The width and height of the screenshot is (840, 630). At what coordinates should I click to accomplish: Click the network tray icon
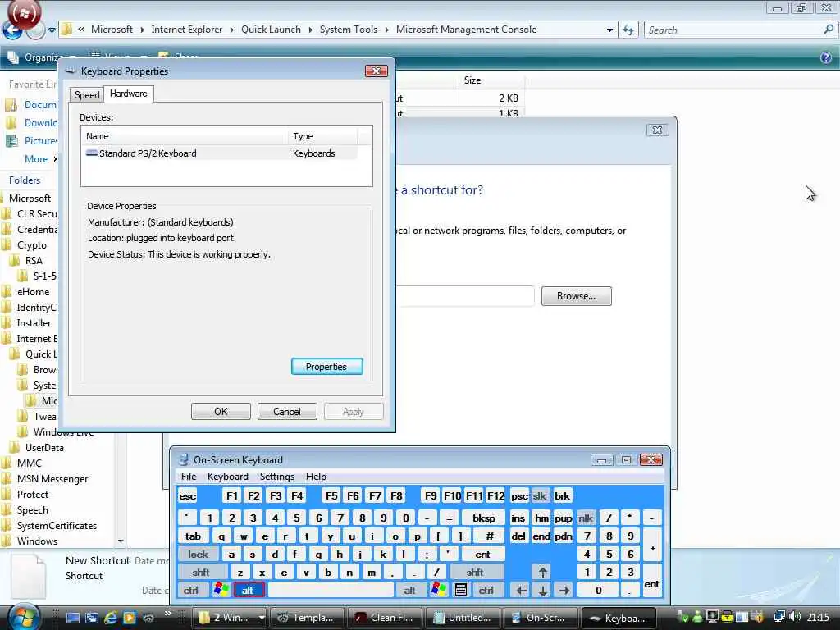click(x=779, y=617)
